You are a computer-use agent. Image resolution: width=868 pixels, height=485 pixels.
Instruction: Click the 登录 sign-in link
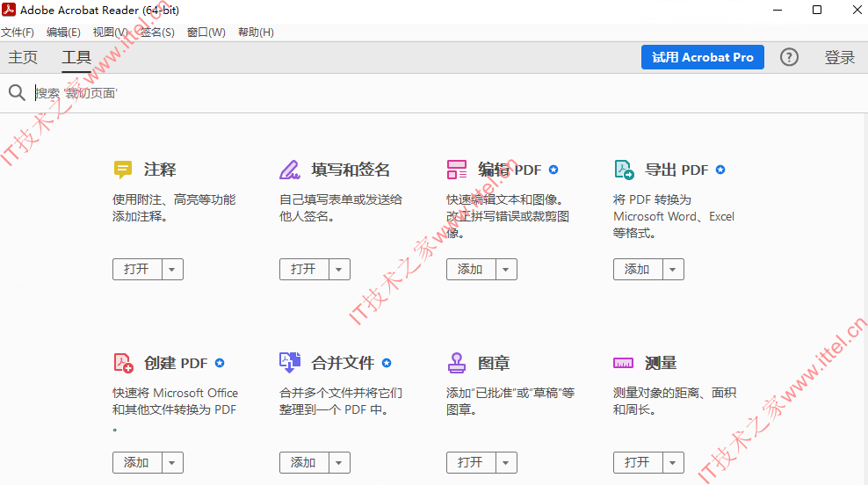[x=839, y=57]
